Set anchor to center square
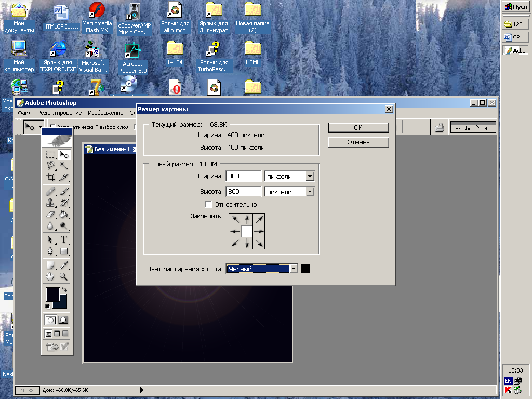Viewport: 532px width, 399px height. (247, 231)
